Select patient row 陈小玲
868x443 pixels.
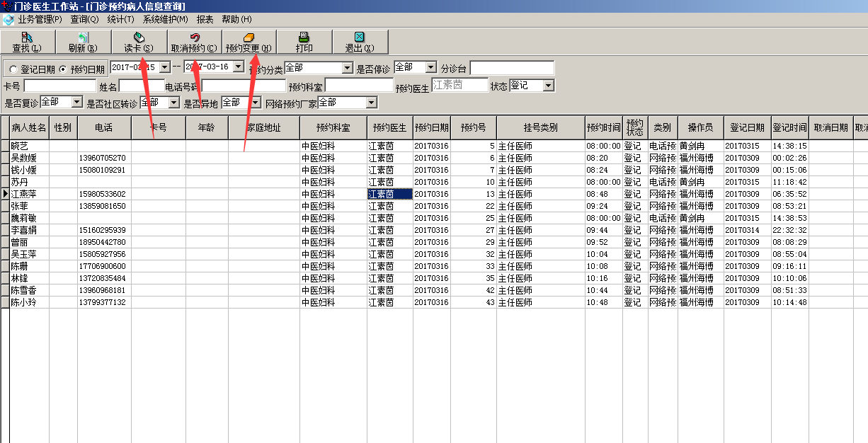pyautogui.click(x=434, y=302)
